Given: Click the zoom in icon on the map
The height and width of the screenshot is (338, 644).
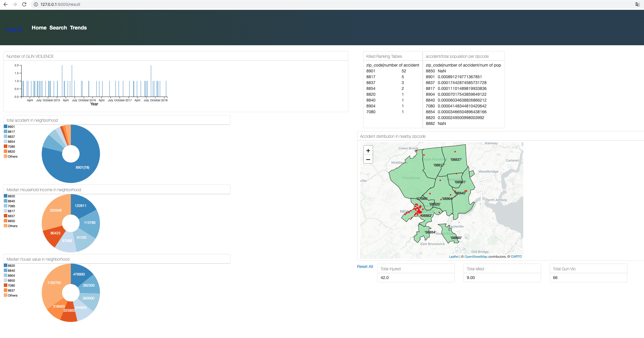Looking at the screenshot, I should (368, 150).
